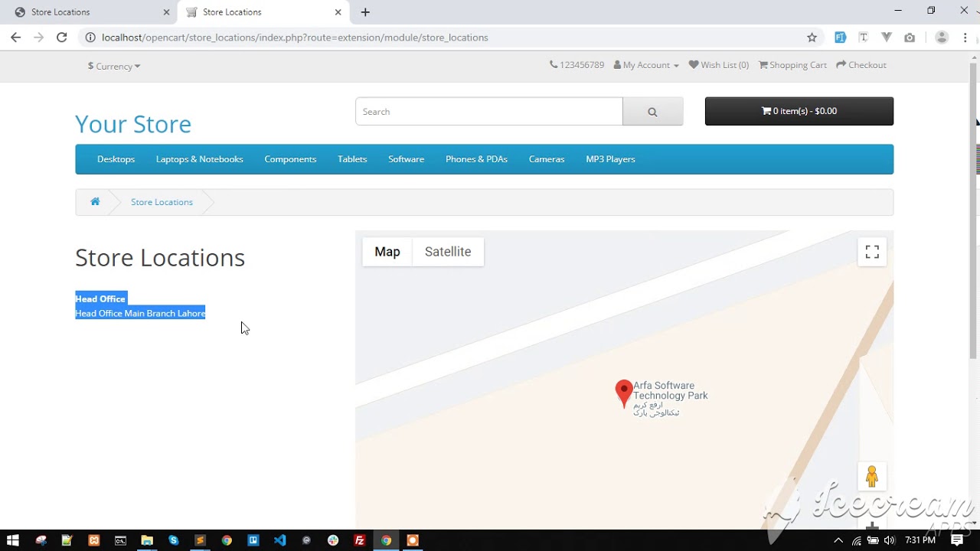Click the Street View pegman

[872, 477]
